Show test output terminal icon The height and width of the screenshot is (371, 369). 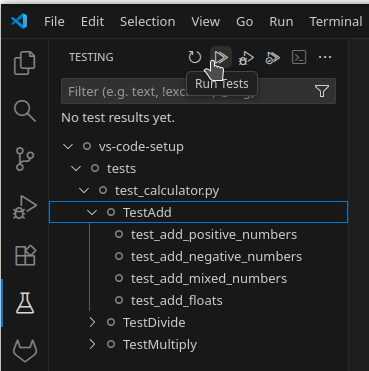pos(299,57)
